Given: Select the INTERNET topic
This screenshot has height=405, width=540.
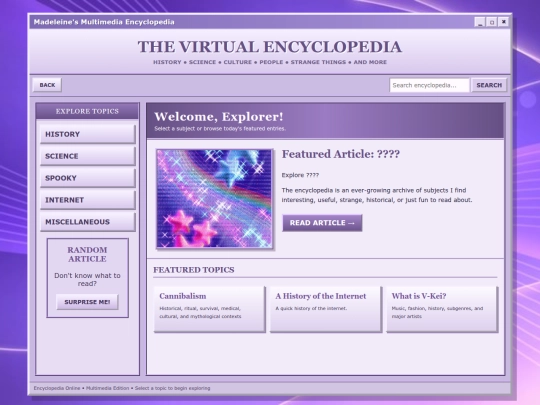Looking at the screenshot, I should pos(88,200).
